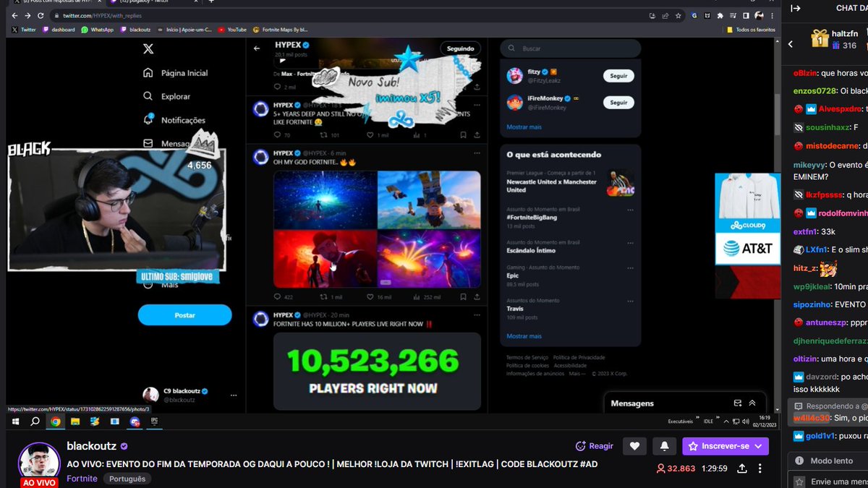Click the Reagir button on Twitch
The width and height of the screenshot is (868, 488).
[x=594, y=446]
